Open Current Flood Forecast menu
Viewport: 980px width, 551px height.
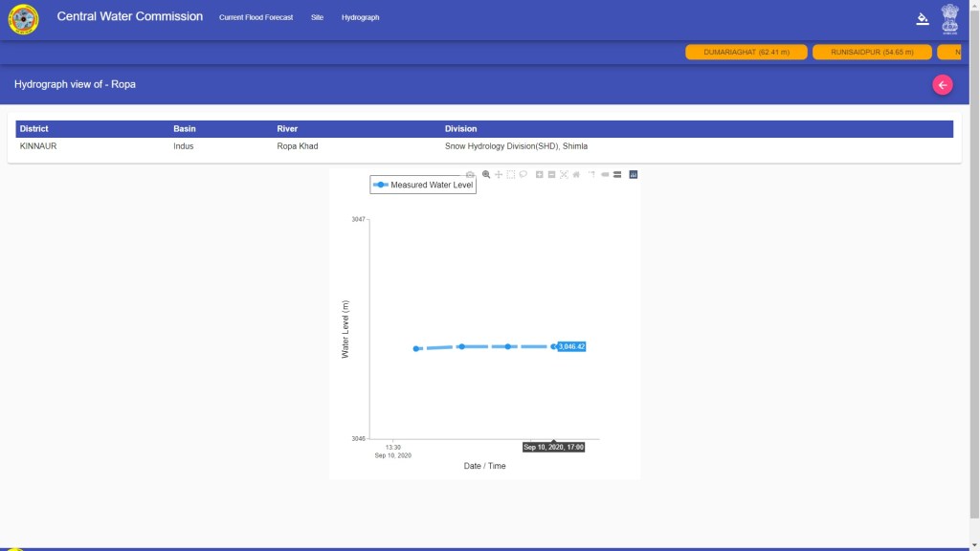click(x=256, y=17)
